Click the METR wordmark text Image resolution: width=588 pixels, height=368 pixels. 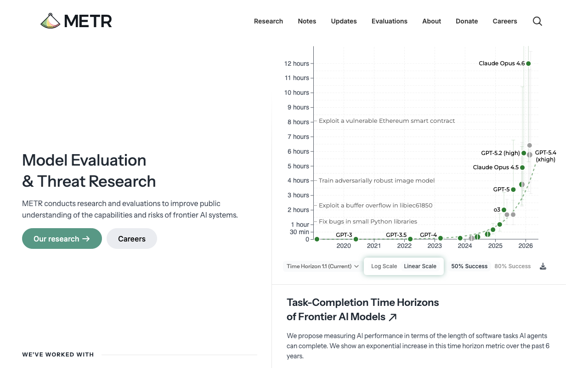(x=88, y=21)
